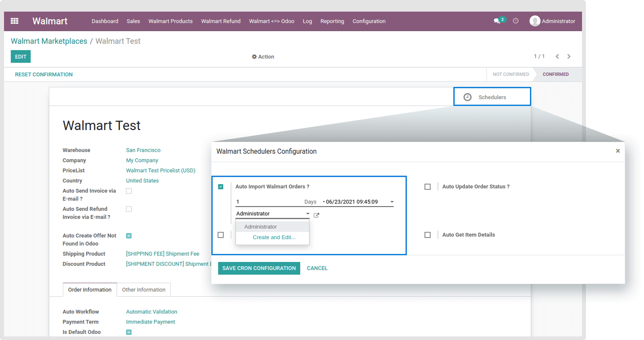Open Walmart <=> Odoo menu

click(271, 21)
